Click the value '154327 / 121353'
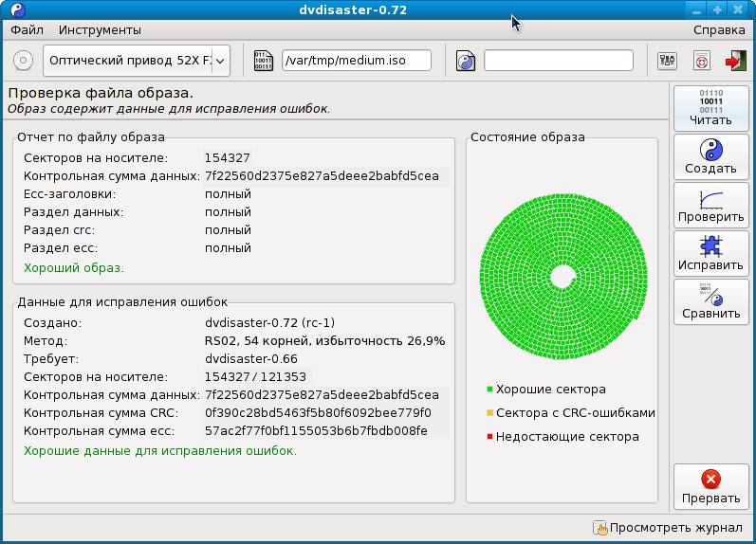The image size is (756, 544). [x=255, y=377]
